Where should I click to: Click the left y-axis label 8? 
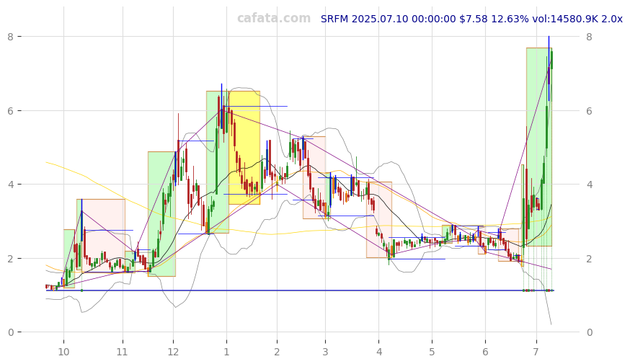pyautogui.click(x=11, y=37)
